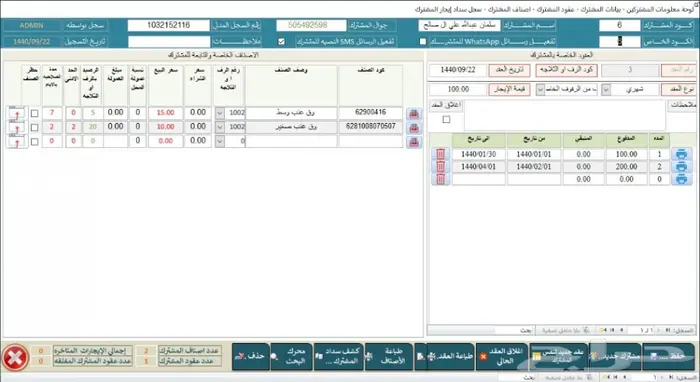Click the to-date cell 1440/01/30
Image resolution: width=700 pixels, height=382 pixels.
coord(478,154)
